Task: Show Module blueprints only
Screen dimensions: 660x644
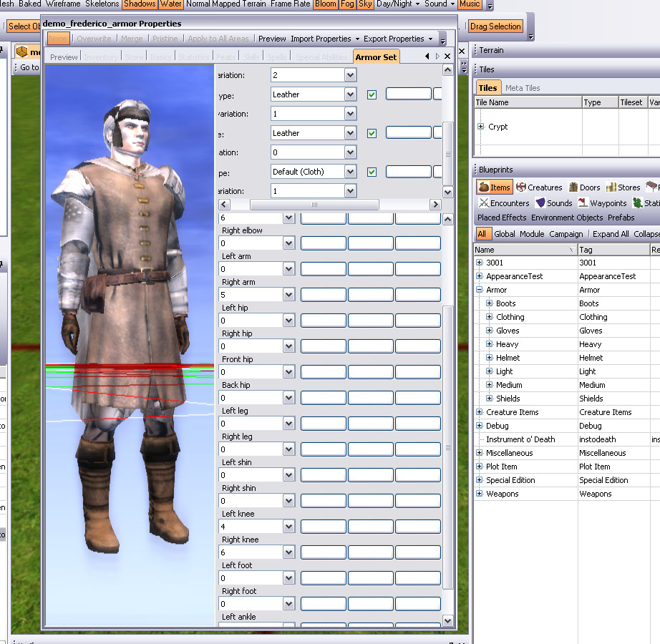Action: pyautogui.click(x=532, y=234)
